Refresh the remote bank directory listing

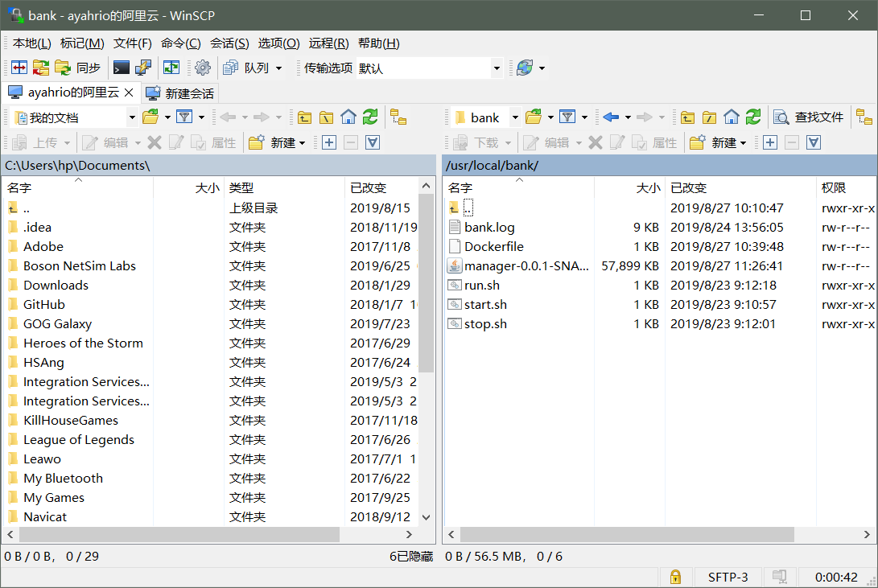pyautogui.click(x=752, y=117)
